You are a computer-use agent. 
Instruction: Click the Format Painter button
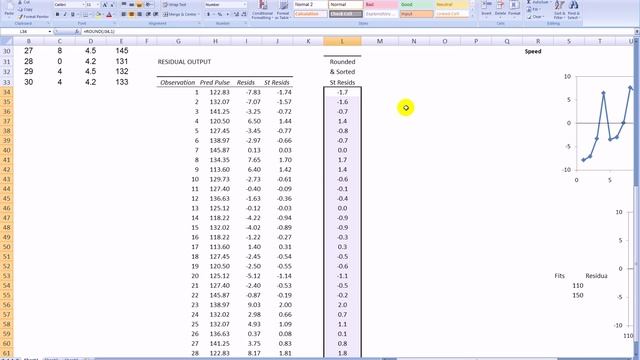pos(33,17)
